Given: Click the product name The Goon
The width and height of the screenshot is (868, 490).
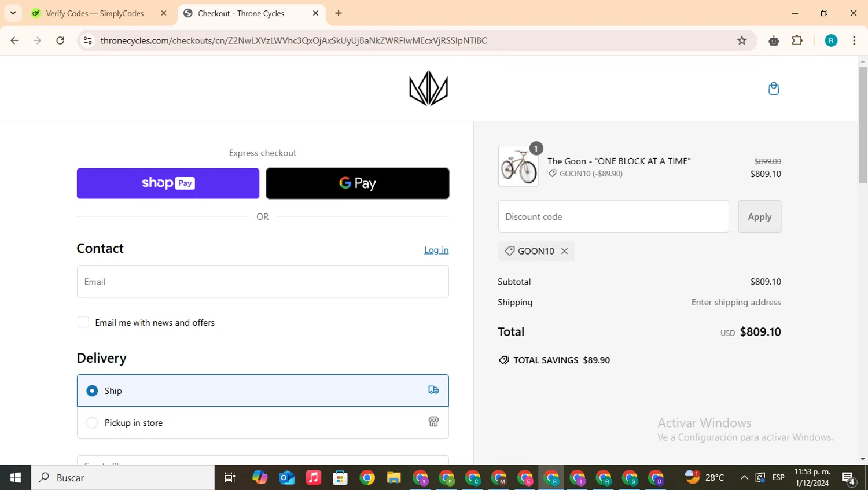Looking at the screenshot, I should click(619, 161).
